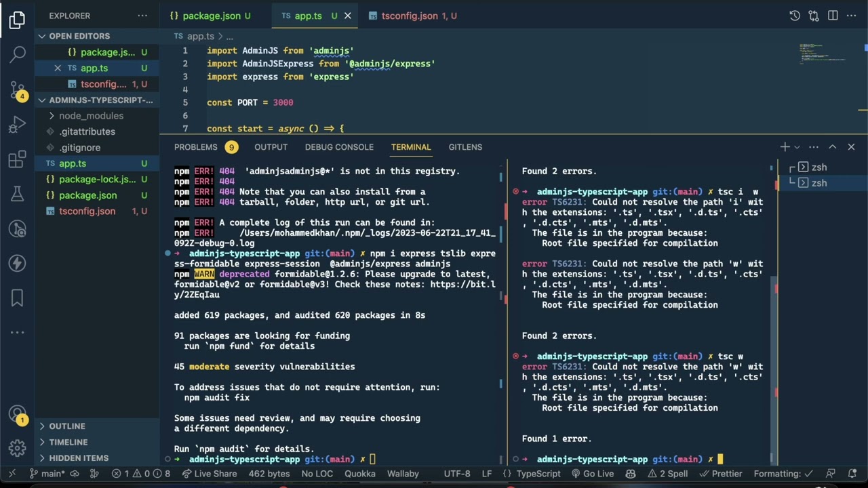Open the Bookmarks activity bar view
868x488 pixels.
(x=18, y=298)
